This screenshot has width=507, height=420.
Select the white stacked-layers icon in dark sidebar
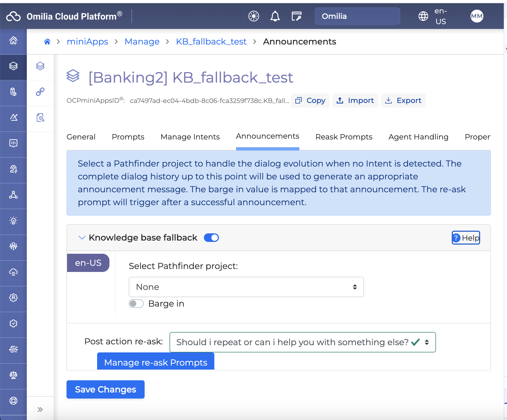13,66
